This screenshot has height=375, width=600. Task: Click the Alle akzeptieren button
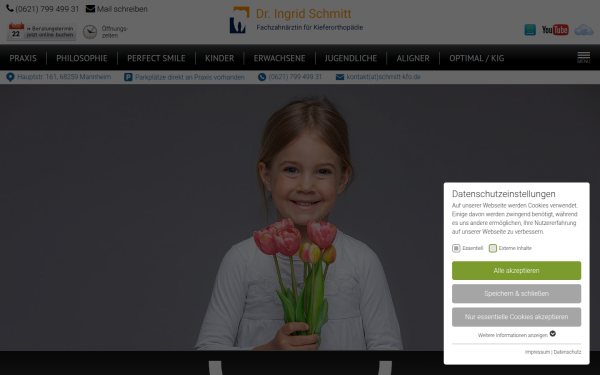(516, 271)
